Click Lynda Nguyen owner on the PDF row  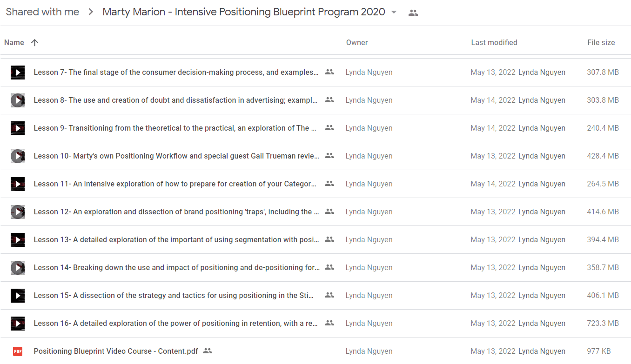[x=369, y=351]
